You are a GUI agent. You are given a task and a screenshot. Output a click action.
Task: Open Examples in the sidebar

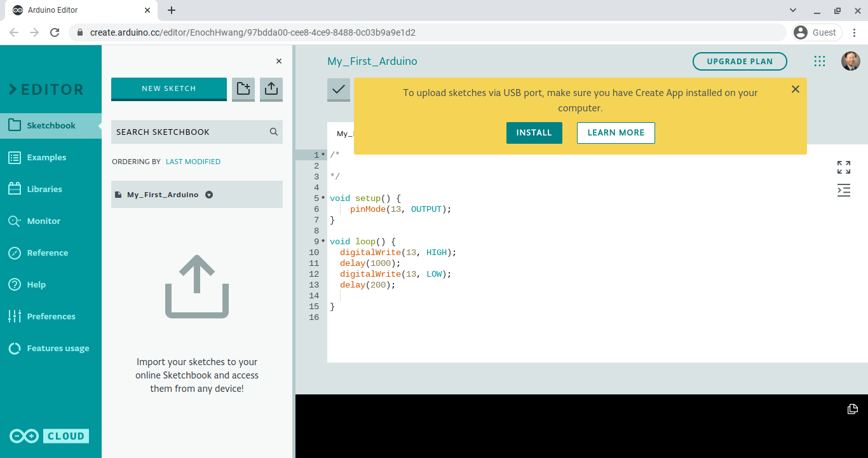(46, 158)
